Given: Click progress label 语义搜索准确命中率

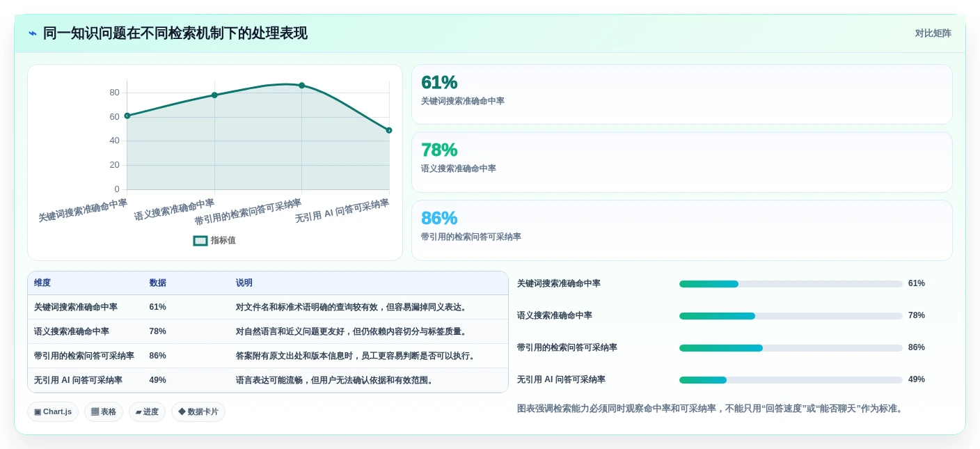Looking at the screenshot, I should click(x=555, y=315).
